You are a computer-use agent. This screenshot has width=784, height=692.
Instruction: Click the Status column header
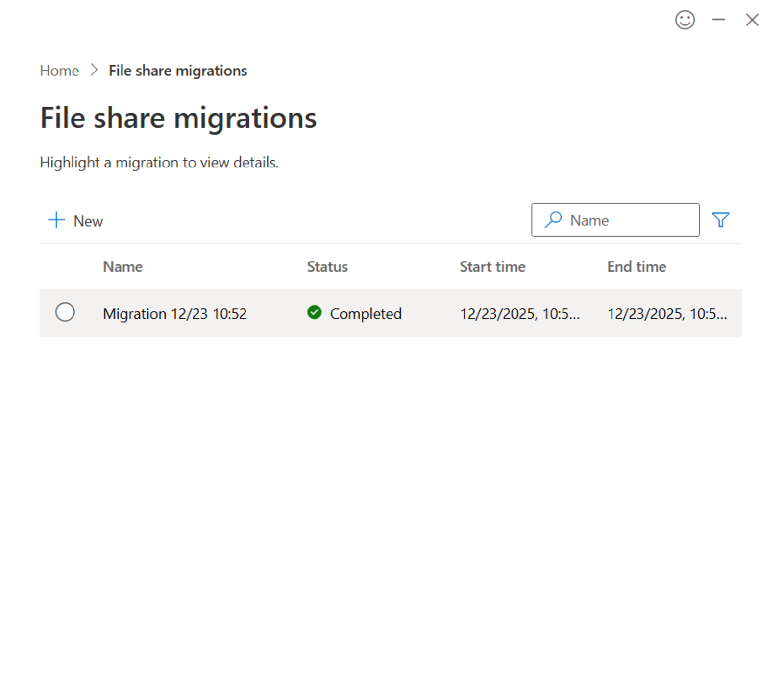coord(327,266)
